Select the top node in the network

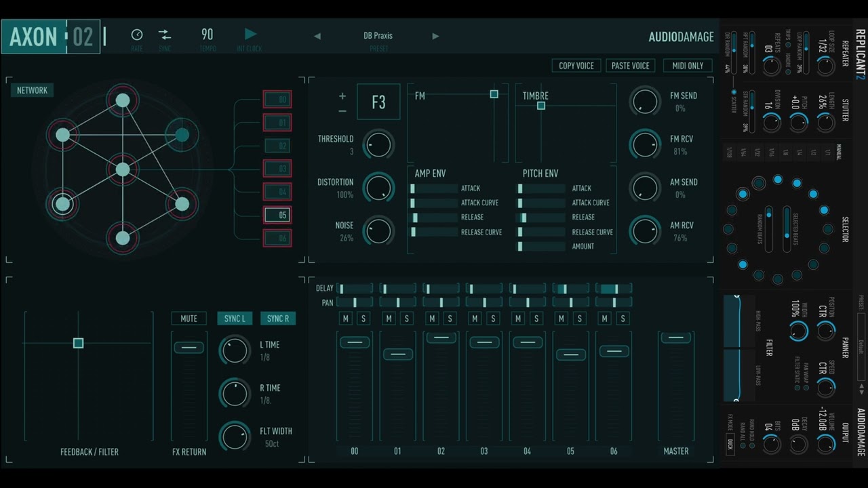tap(122, 100)
